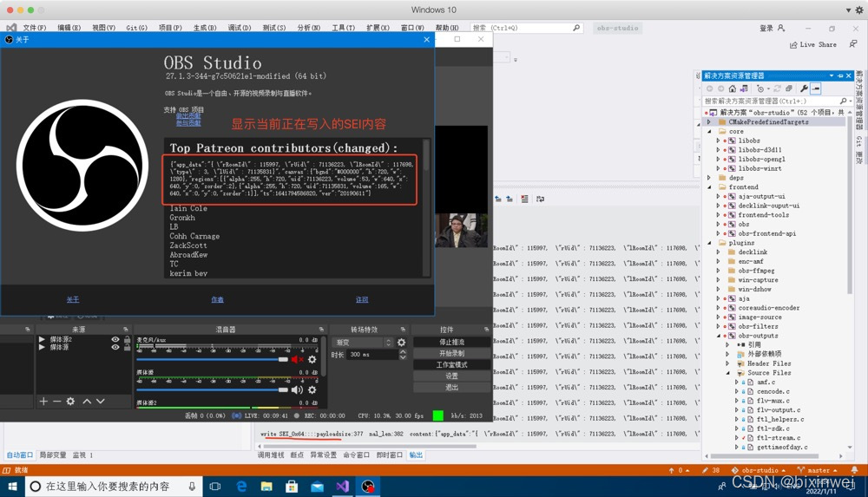Expand the CMakePredefinedTargets folder
Viewport: 868px width, 497px height.
click(x=709, y=121)
